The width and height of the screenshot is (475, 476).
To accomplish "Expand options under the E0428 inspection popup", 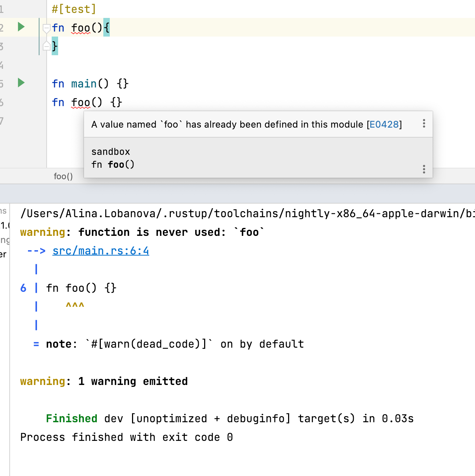I will click(x=424, y=124).
